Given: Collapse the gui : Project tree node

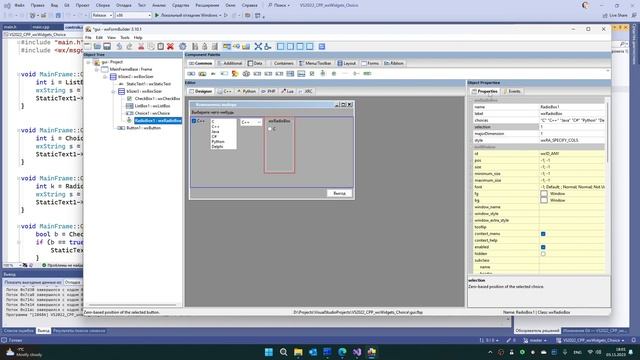Looking at the screenshot, I should [x=89, y=62].
